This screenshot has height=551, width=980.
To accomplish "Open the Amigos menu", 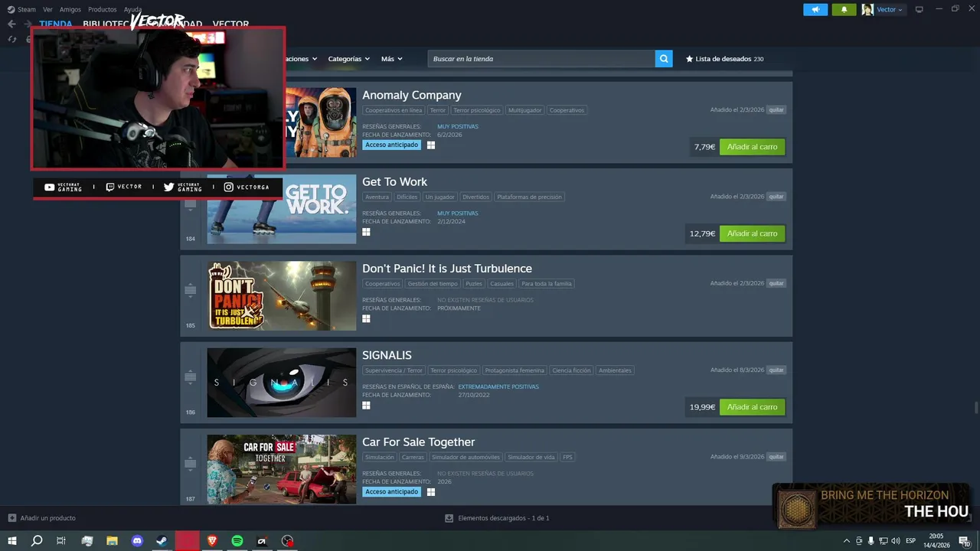I will point(70,9).
